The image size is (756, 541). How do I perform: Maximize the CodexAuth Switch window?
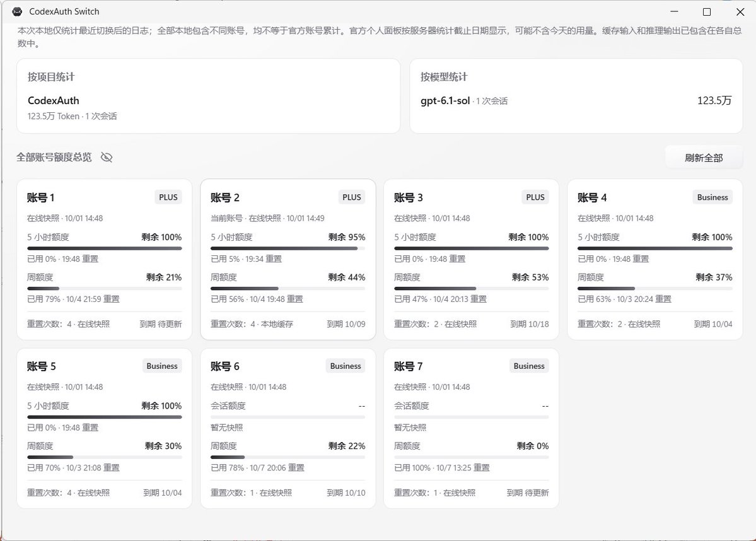[x=707, y=11]
